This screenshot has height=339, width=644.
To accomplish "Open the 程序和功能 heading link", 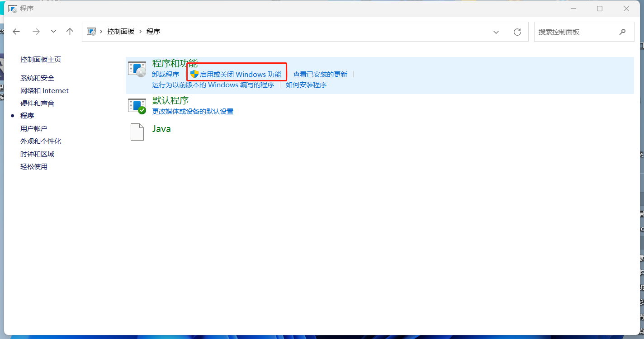I will 175,64.
